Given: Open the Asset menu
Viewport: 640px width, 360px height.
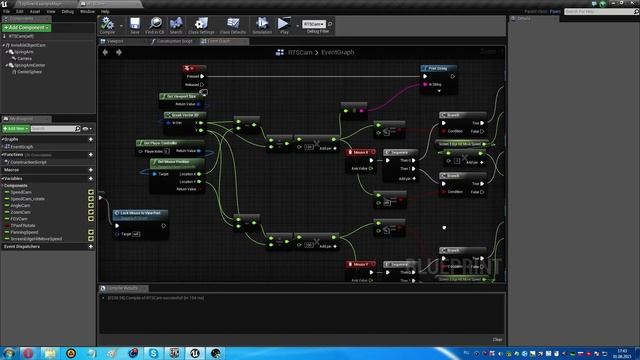Looking at the screenshot, I should [35, 11].
